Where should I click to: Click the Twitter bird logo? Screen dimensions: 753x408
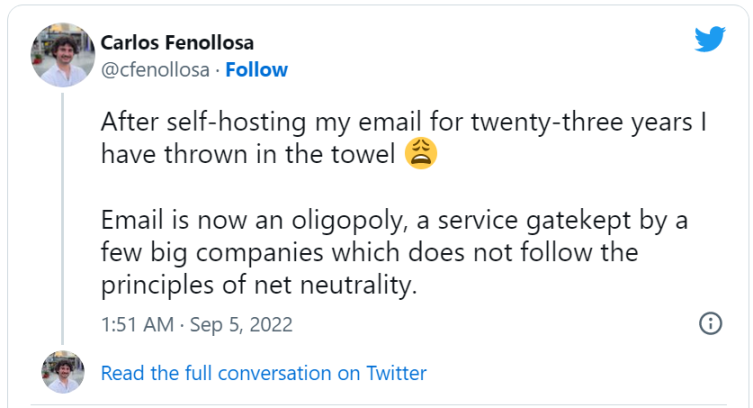pos(709,40)
